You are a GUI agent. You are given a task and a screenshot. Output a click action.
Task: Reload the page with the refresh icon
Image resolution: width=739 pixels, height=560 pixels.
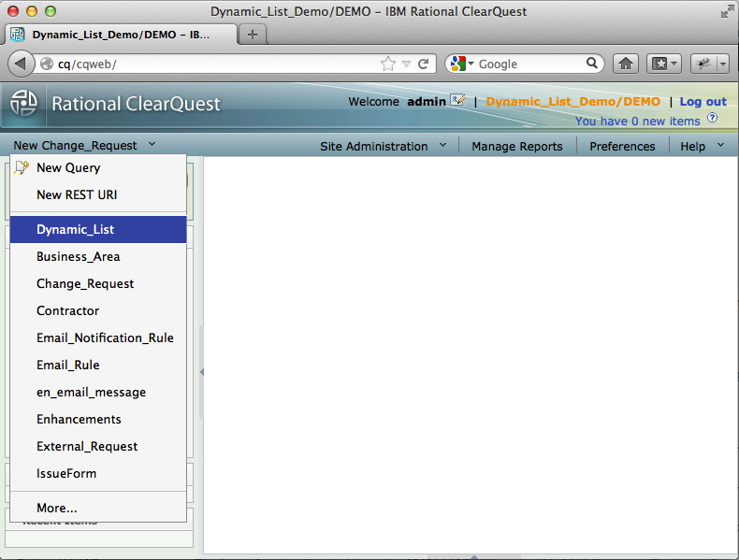[x=423, y=64]
